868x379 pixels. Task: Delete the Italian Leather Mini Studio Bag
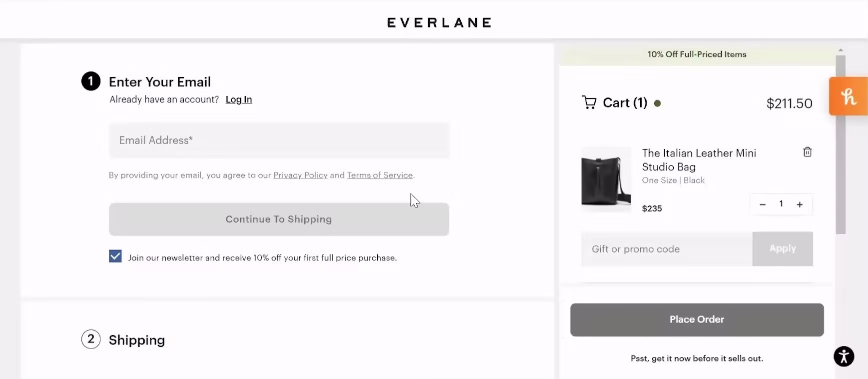pos(807,152)
